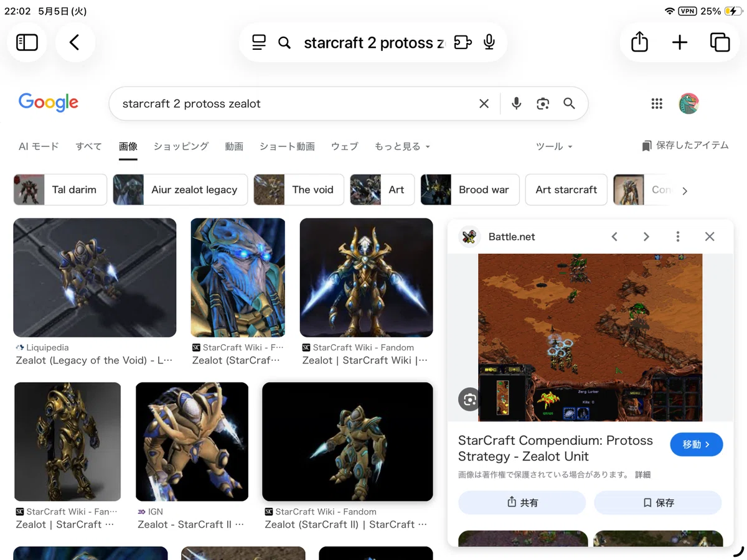The image size is (747, 560).
Task: Share image with 共有 button
Action: pos(522,502)
